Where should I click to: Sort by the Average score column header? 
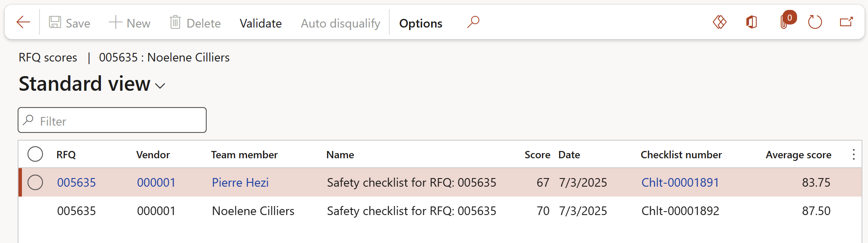point(798,155)
